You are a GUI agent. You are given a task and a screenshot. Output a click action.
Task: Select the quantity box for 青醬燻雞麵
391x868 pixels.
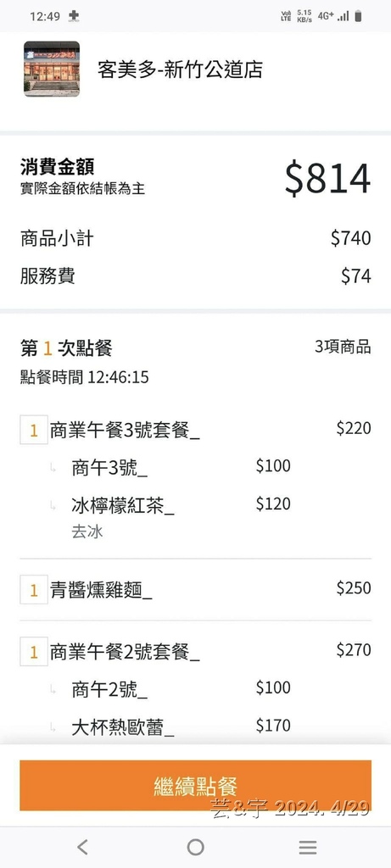[34, 590]
